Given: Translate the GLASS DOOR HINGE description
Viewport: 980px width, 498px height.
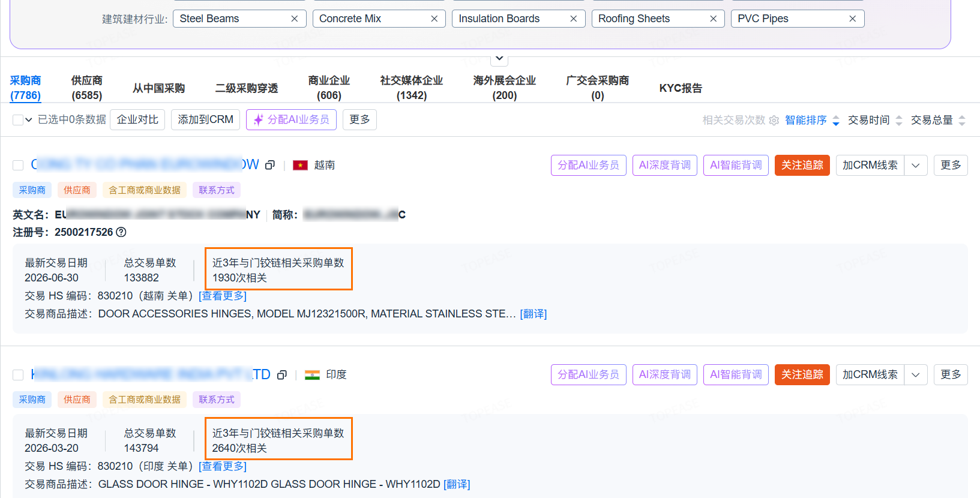Looking at the screenshot, I should [x=457, y=484].
